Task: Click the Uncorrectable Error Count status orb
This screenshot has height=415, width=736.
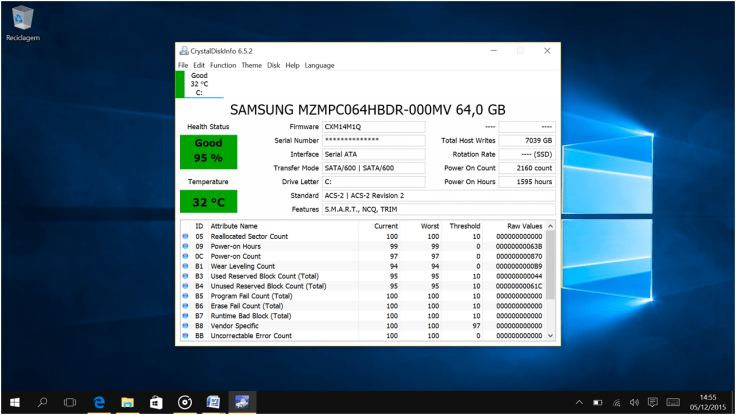Action: (185, 336)
